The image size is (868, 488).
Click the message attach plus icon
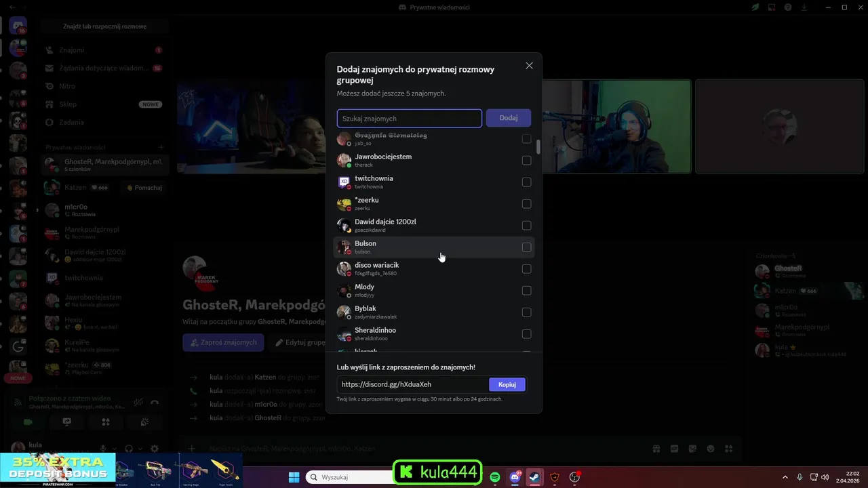(192, 449)
